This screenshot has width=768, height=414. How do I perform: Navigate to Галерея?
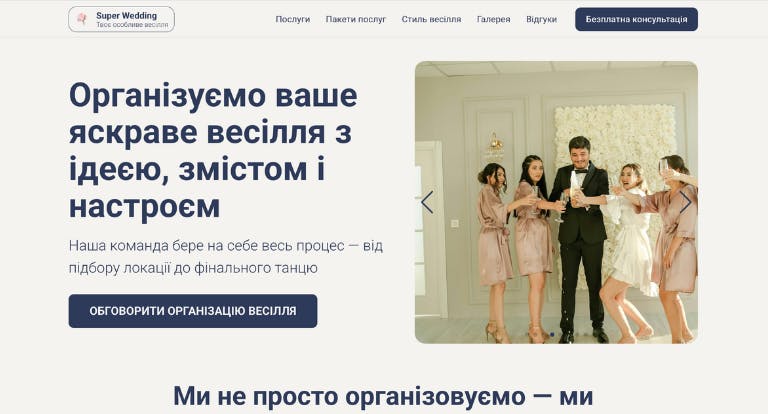pyautogui.click(x=494, y=19)
